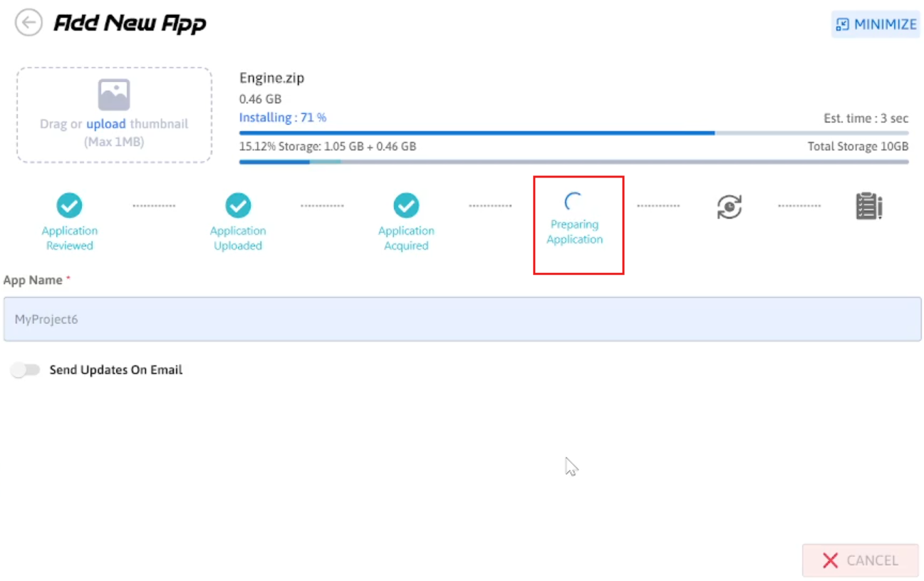Click the Preparing Application loading spinner

(x=574, y=202)
